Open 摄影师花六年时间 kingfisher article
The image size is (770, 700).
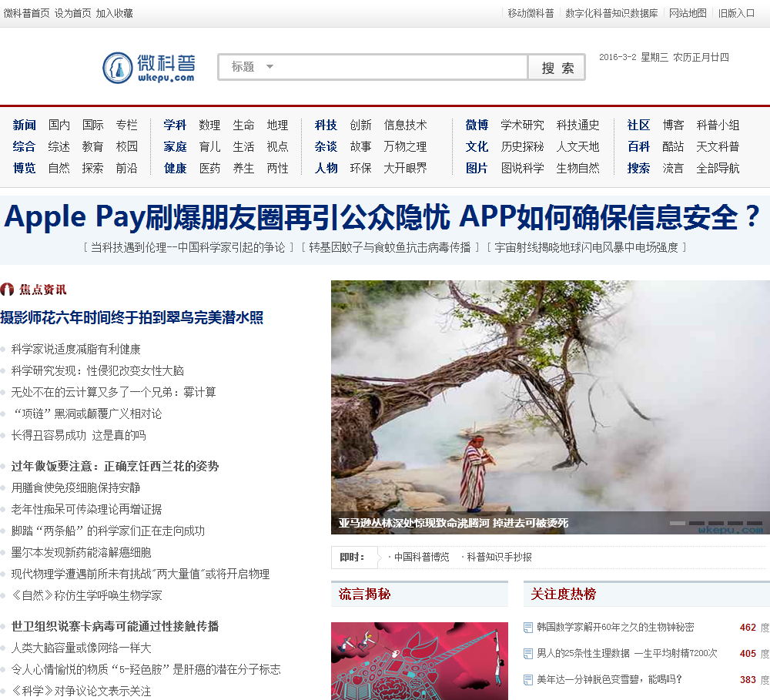point(132,318)
